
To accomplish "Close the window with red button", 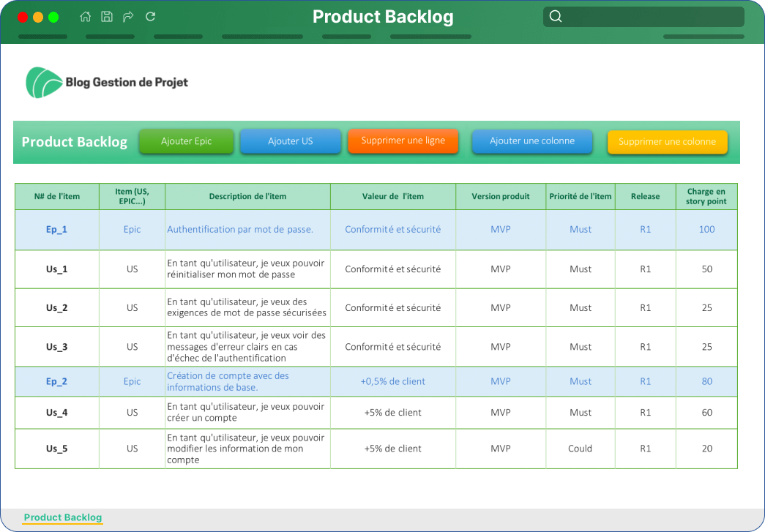I will [x=23, y=18].
